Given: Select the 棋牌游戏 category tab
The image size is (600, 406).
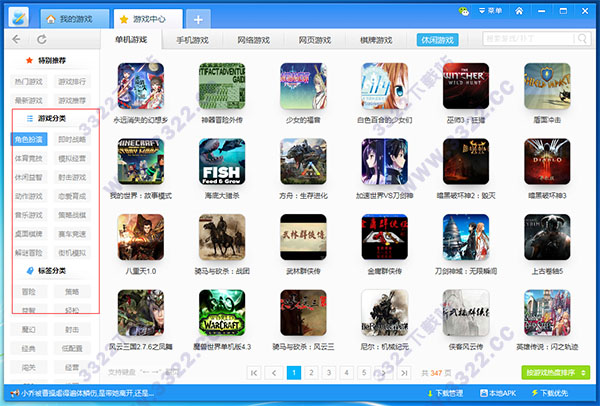Looking at the screenshot, I should click(x=376, y=40).
